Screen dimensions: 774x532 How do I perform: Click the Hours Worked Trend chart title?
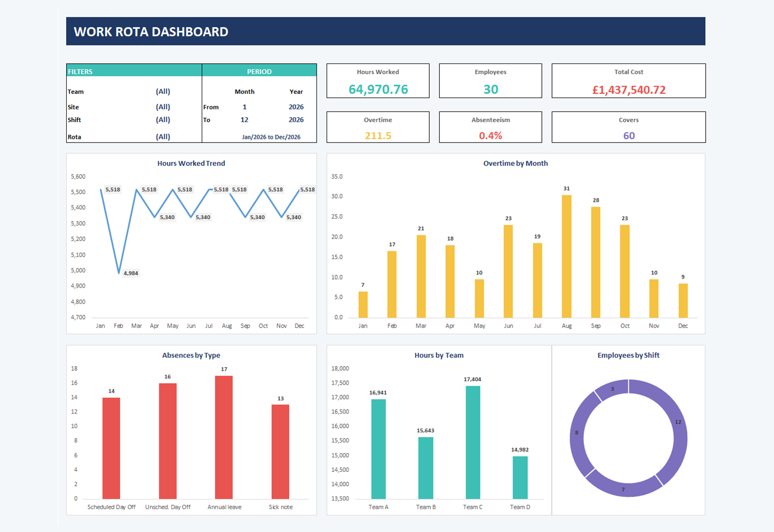point(191,163)
